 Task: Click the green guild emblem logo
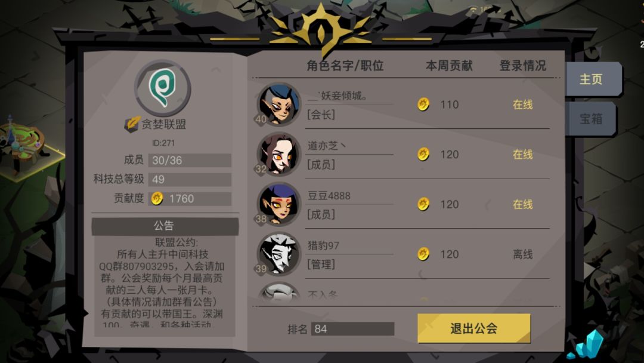[x=163, y=88]
